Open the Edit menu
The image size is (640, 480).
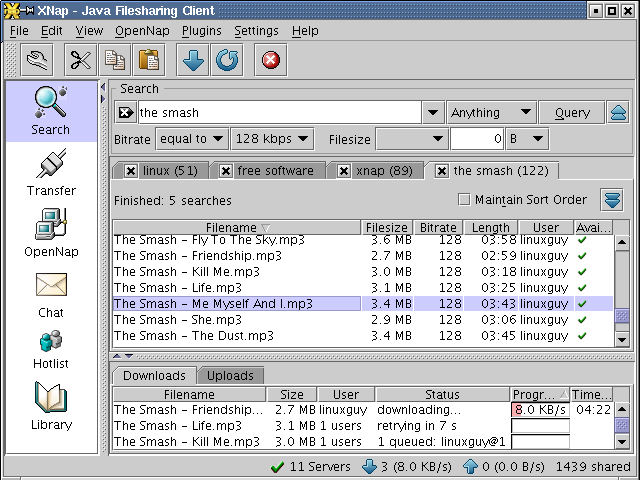point(51,31)
